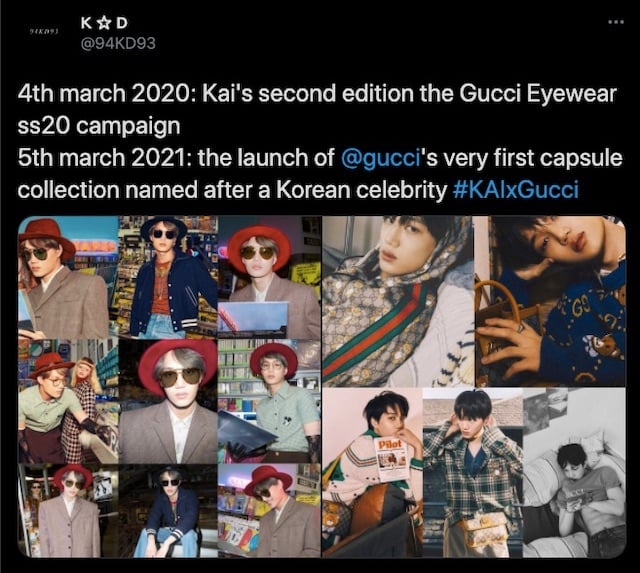Open the right collage with Gucci scarf photo
The width and height of the screenshot is (640, 573).
(x=474, y=386)
